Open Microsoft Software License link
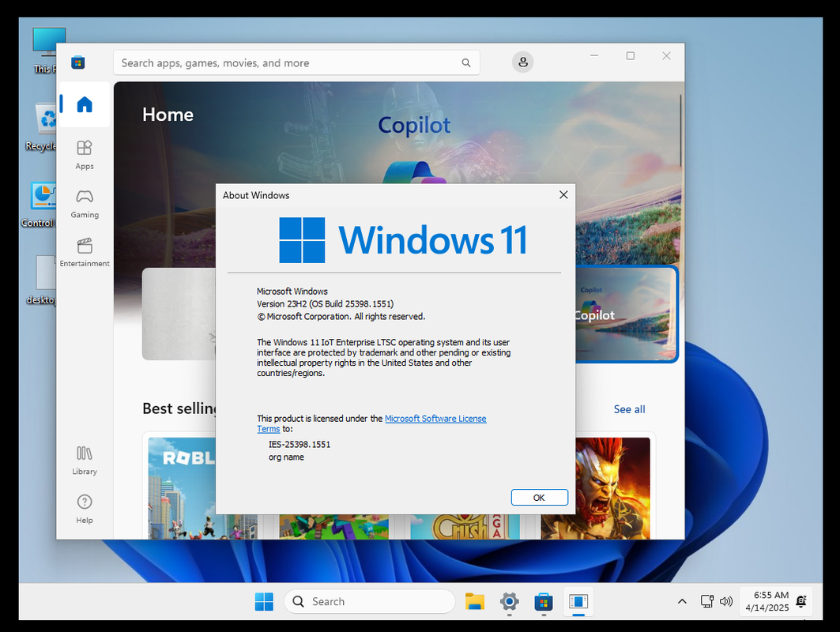Screen dimensions: 840x632 pyautogui.click(x=435, y=419)
